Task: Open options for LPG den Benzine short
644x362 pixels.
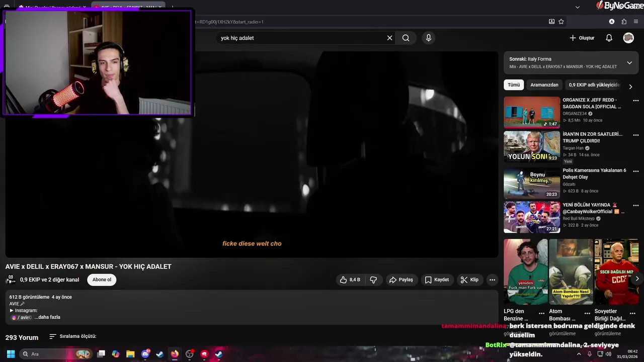Action: (541, 313)
